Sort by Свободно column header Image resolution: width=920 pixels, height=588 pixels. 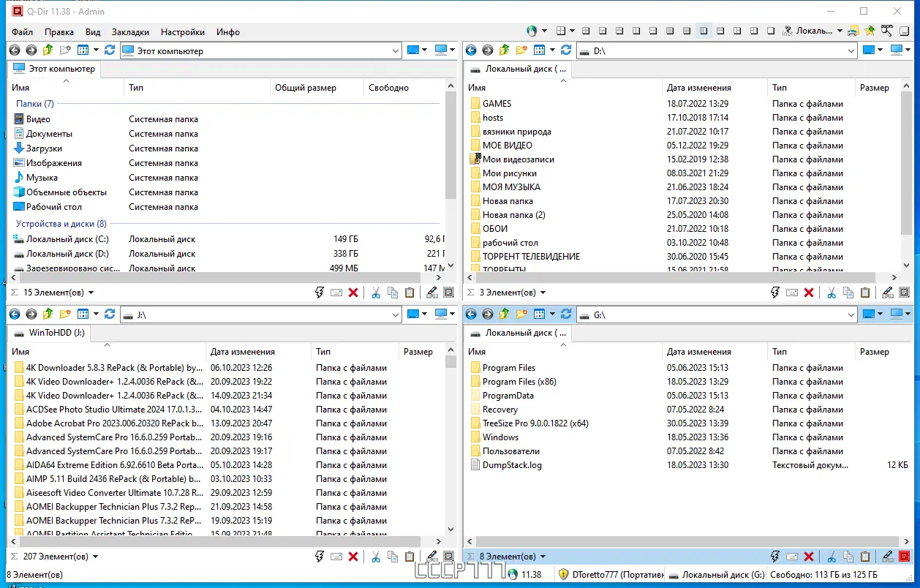pos(404,88)
